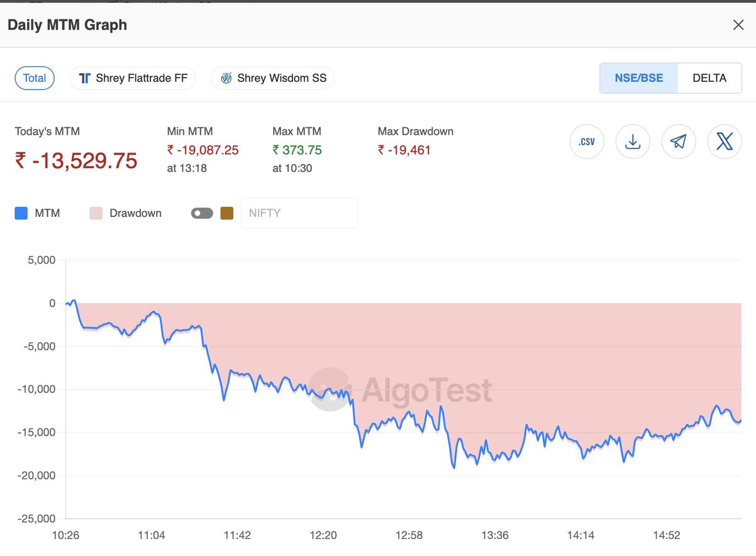Image resolution: width=756 pixels, height=556 pixels.
Task: Click Min MTM value ₹ -19,087.25
Action: click(x=203, y=150)
